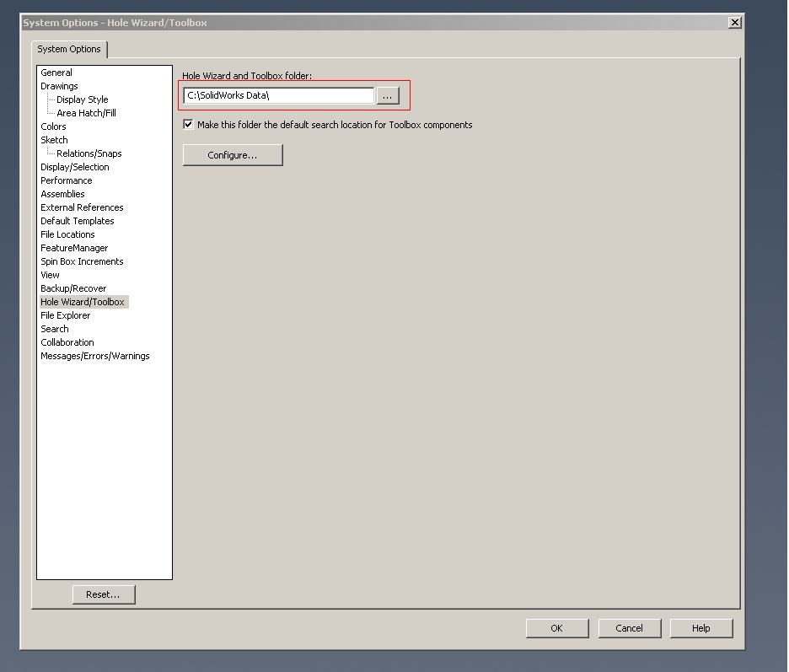Select File Locations option

(68, 234)
